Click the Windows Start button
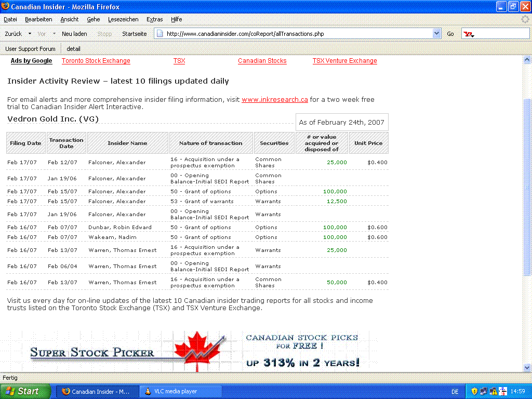Viewport: 532px width, 399px height. 25,391
